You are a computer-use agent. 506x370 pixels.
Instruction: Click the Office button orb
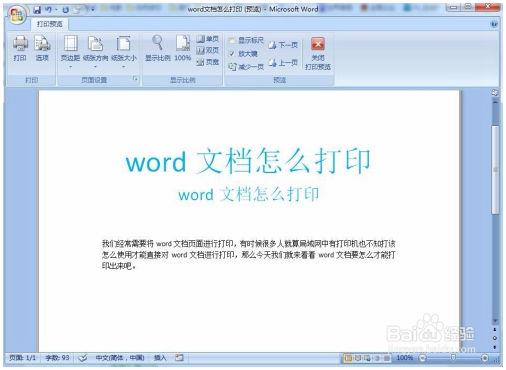(17, 15)
